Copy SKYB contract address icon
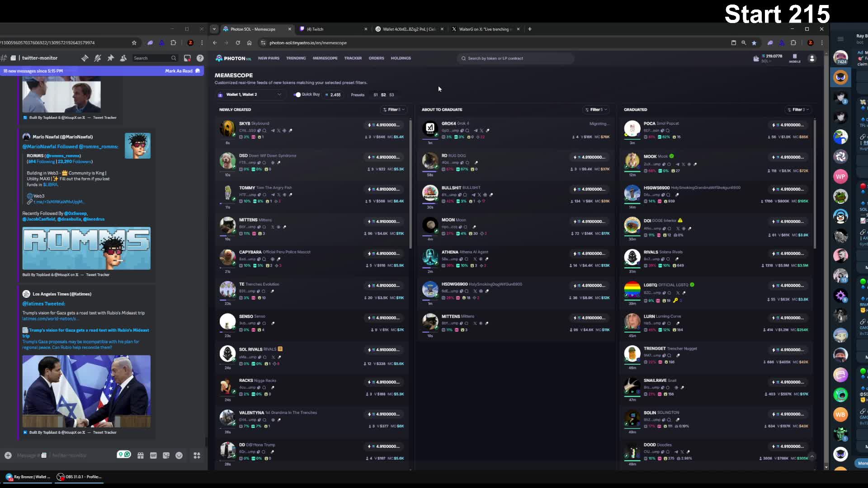Image resolution: width=868 pixels, height=488 pixels. tap(259, 131)
